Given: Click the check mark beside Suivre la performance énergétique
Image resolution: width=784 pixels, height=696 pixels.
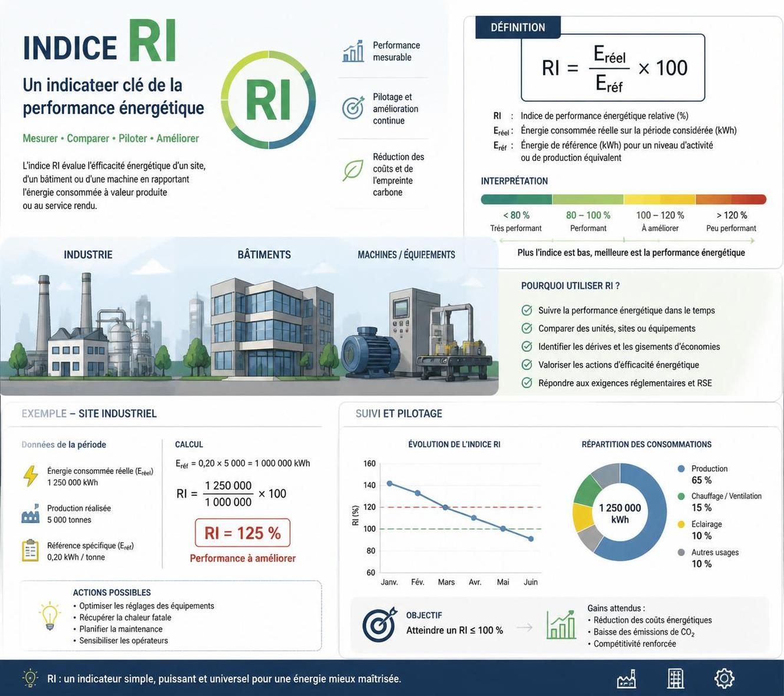Looking at the screenshot, I should click(527, 310).
